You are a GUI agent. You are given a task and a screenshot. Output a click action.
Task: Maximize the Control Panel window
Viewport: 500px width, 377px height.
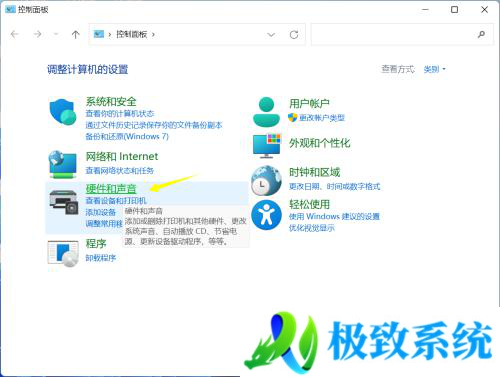click(454, 10)
